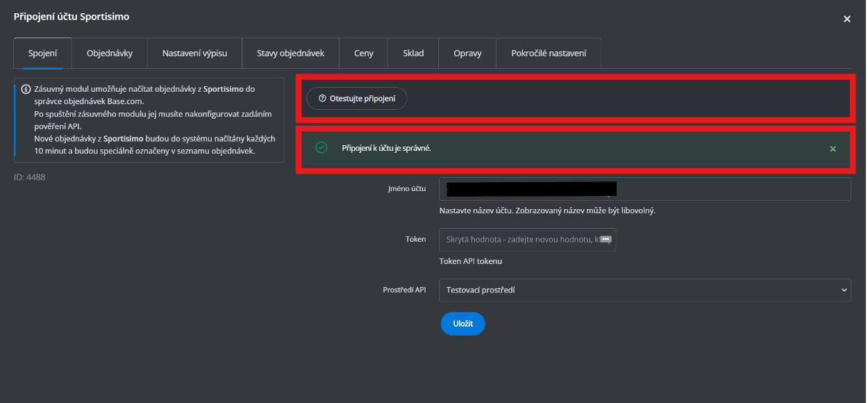Viewport: 868px width, 403px height.
Task: Select the Ceny tab
Action: (364, 54)
